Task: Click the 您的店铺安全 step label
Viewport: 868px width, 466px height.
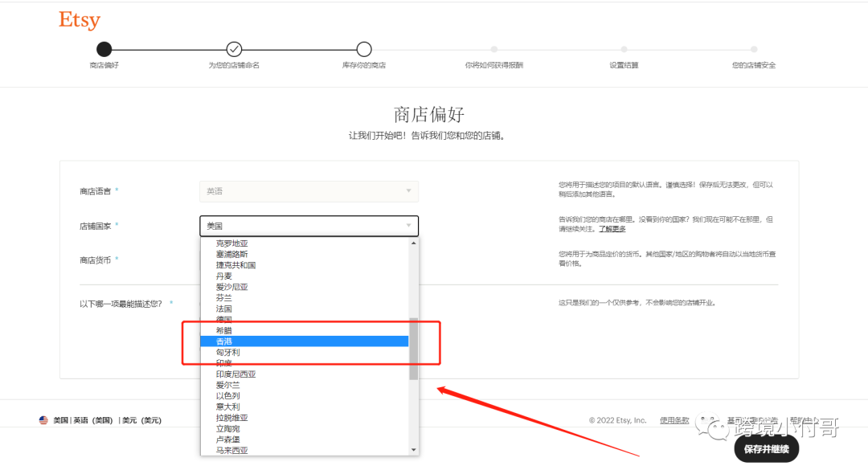Action: (754, 65)
